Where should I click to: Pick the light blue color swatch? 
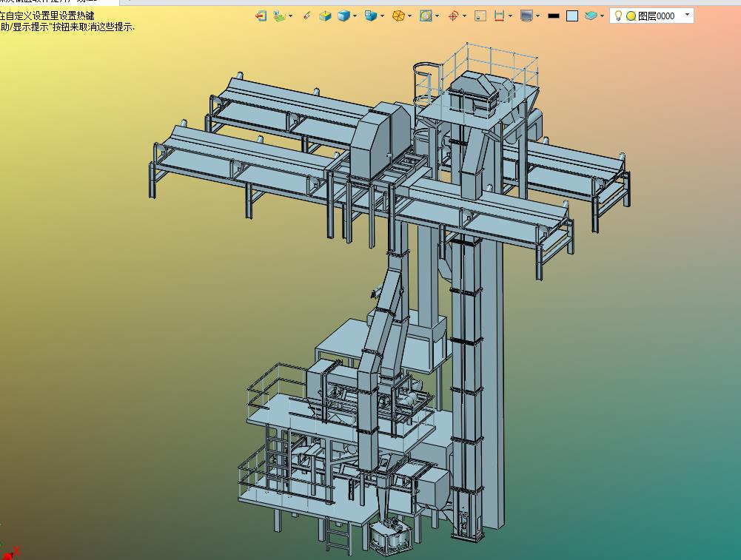[572, 16]
